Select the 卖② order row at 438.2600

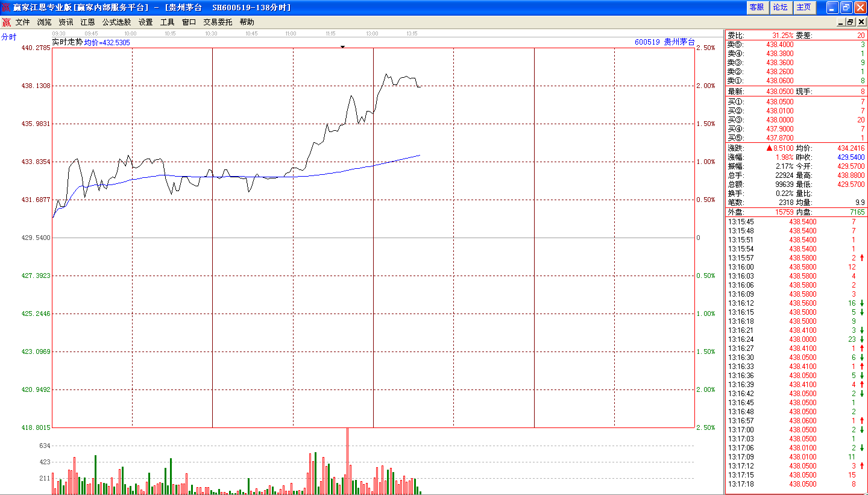tap(796, 72)
